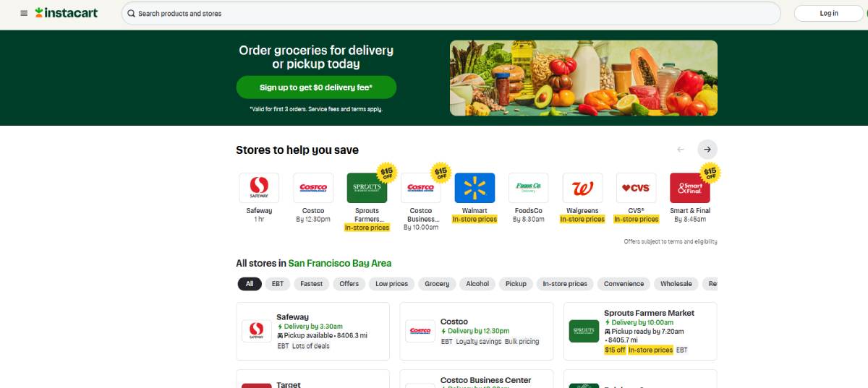Image resolution: width=868 pixels, height=388 pixels.
Task: Choose the CVS store logo
Action: [637, 188]
